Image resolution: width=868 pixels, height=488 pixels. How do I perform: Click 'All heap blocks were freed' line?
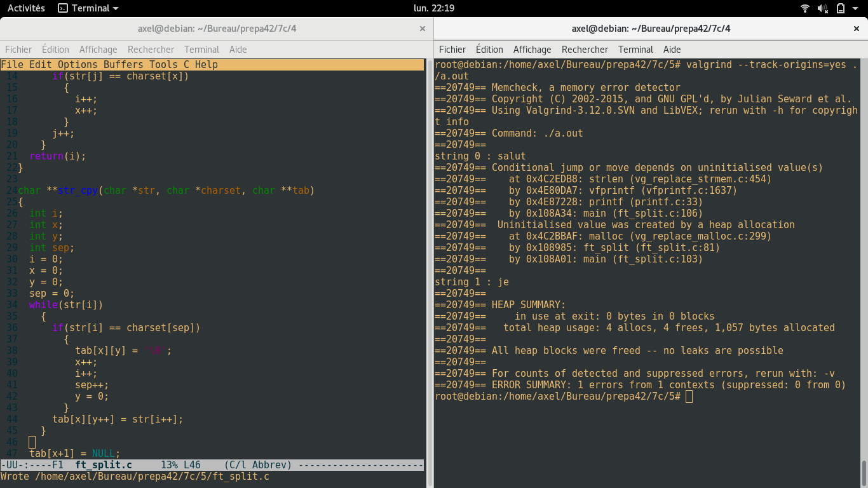(609, 351)
